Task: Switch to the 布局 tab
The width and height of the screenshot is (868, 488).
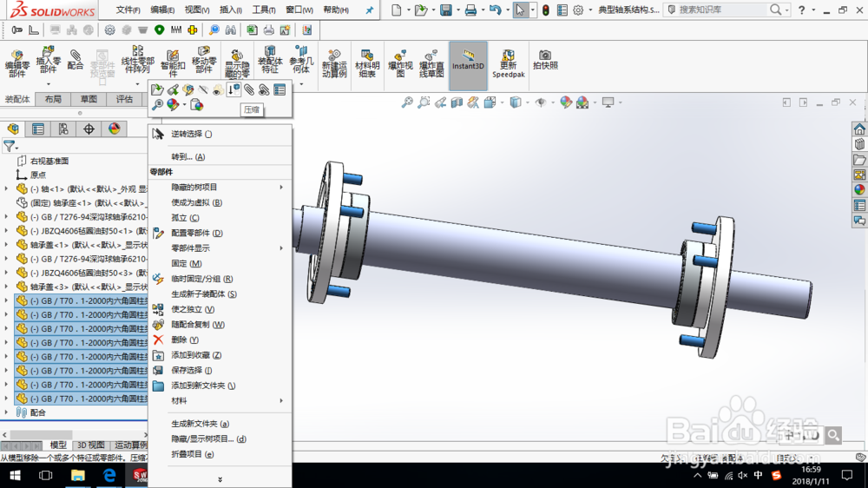Action: 53,99
